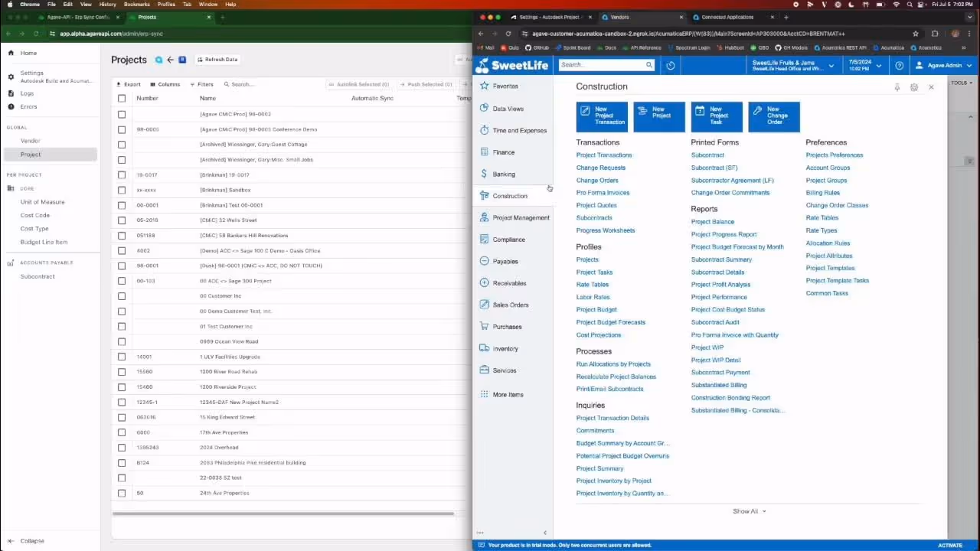
Task: Click back arrow beside Projects title
Action: point(170,60)
